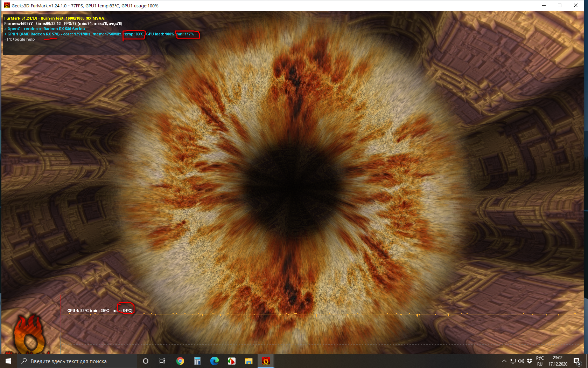Click the FurMark icon in the title bar

coord(7,6)
